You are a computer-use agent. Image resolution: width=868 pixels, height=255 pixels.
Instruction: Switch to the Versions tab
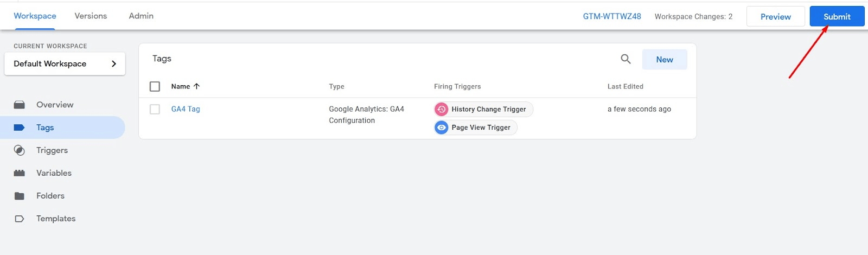point(91,16)
